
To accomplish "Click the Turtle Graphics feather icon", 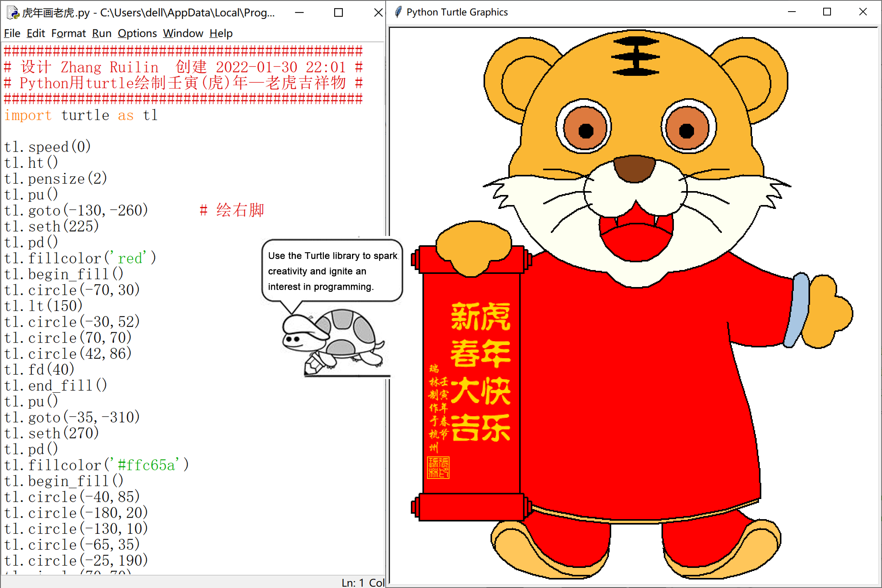I will 398,12.
